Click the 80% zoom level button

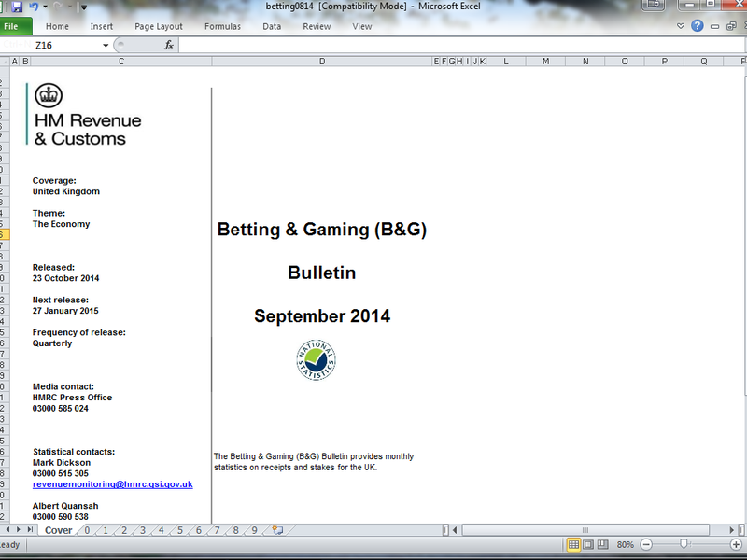pos(625,544)
